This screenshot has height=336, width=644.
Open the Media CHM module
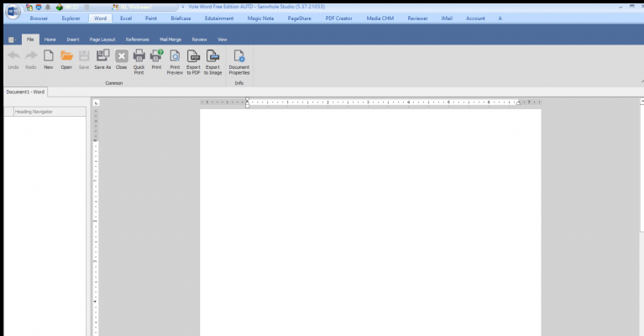point(380,18)
